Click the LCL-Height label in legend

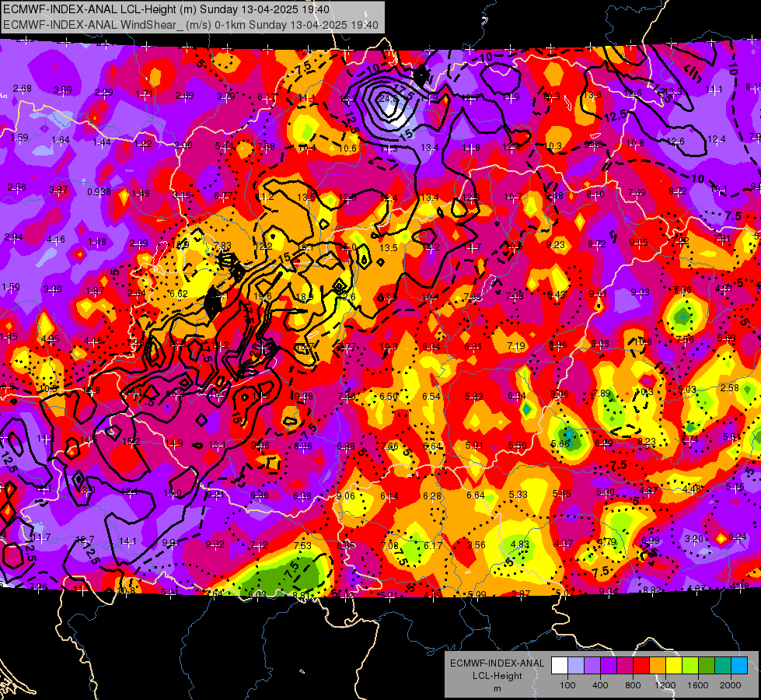[497, 676]
